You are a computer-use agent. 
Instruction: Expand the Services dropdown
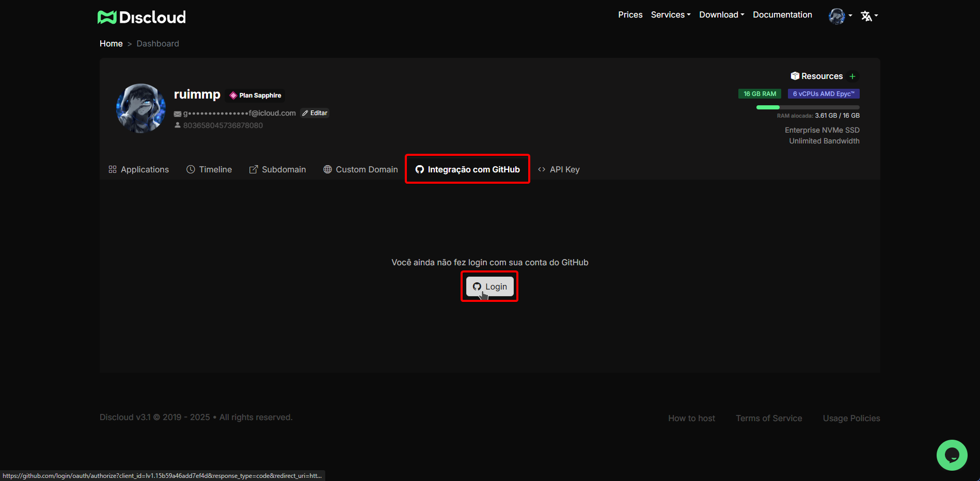670,15
